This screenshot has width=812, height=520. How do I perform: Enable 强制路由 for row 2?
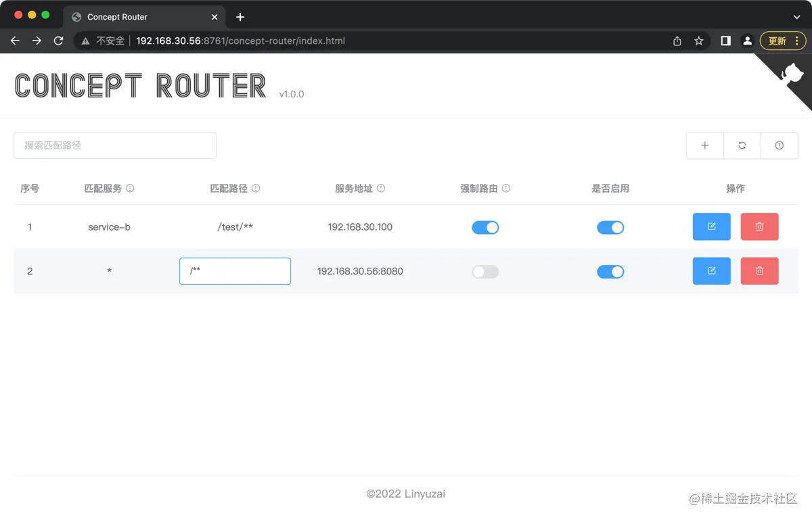point(485,271)
